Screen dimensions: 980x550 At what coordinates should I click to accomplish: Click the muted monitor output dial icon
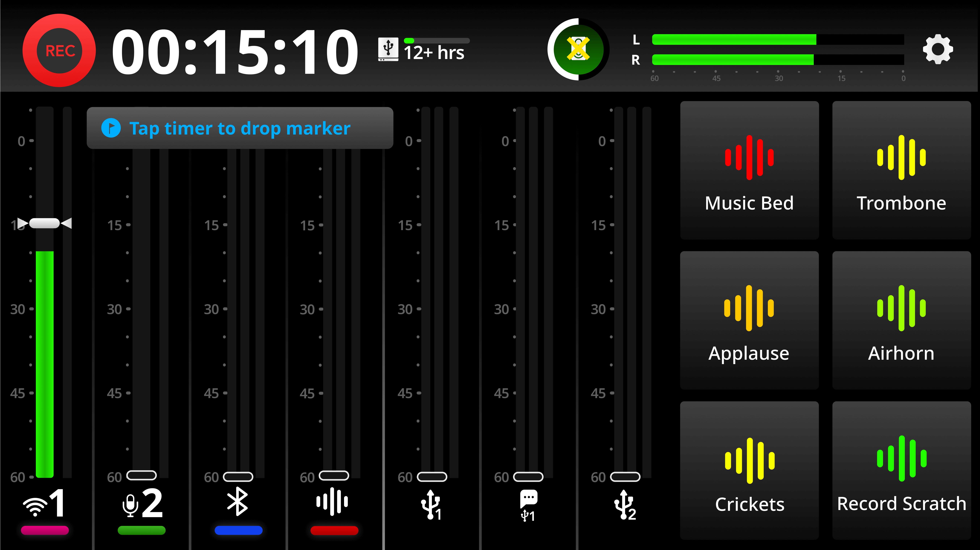point(578,49)
